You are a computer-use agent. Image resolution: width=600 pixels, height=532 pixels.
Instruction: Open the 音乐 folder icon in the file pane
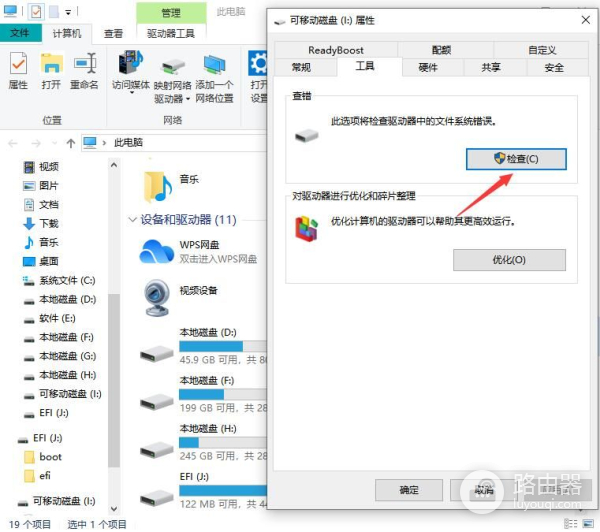tap(158, 186)
